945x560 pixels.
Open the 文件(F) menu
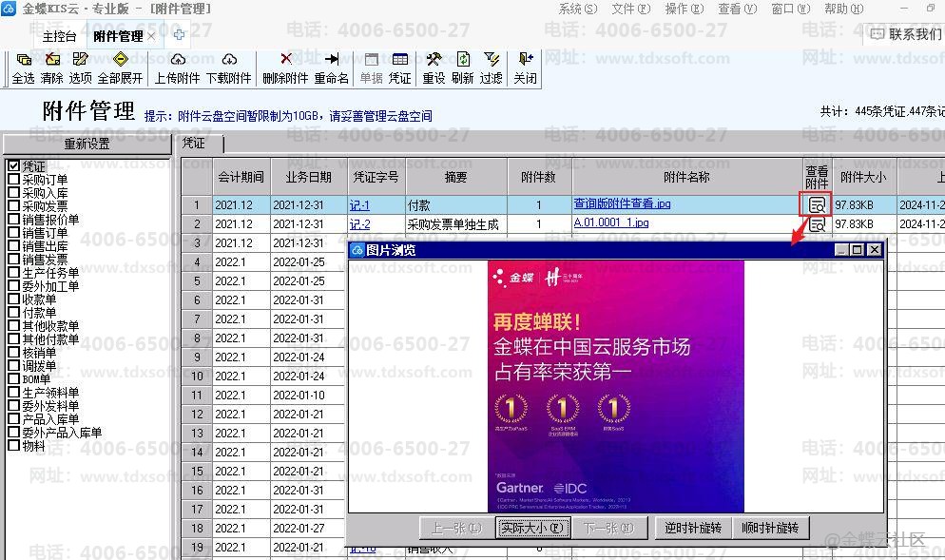(x=630, y=9)
